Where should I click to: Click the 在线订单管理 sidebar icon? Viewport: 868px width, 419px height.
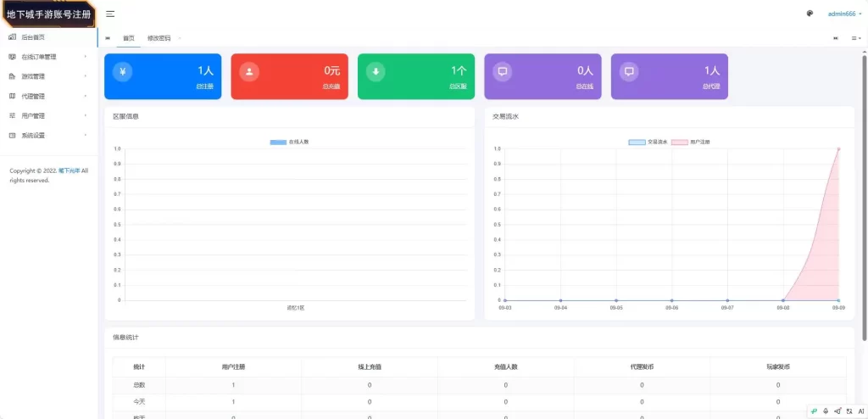[13, 57]
